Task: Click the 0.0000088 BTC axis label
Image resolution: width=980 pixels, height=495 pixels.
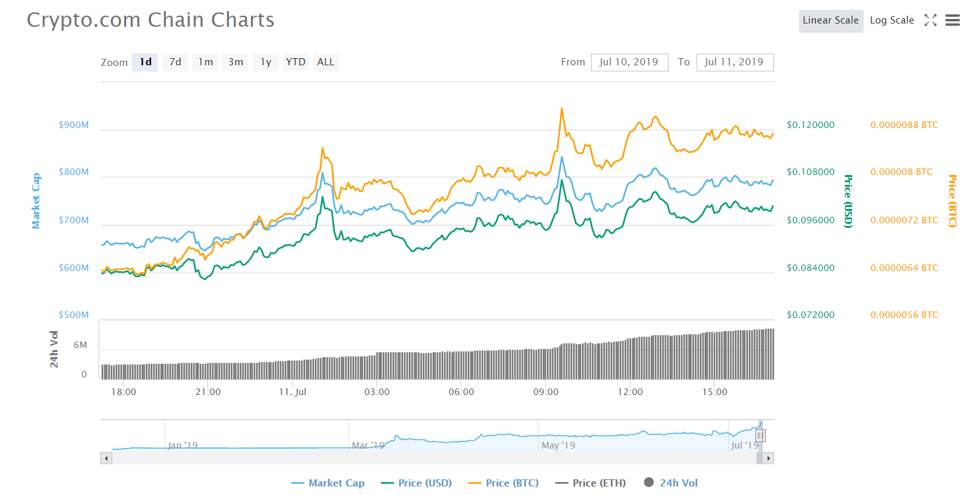Action: click(x=904, y=125)
